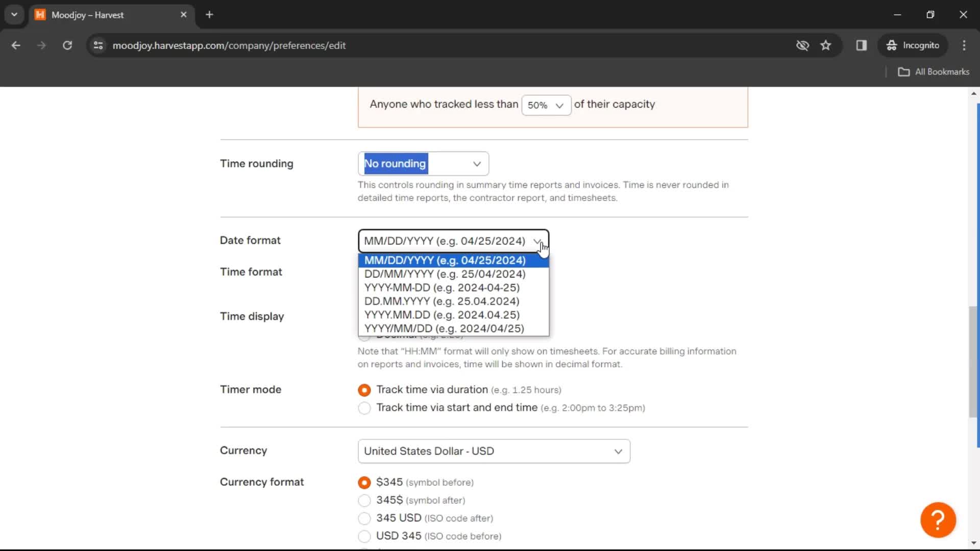The image size is (980, 551).
Task: Enable Track time via duration radio button
Action: (364, 390)
